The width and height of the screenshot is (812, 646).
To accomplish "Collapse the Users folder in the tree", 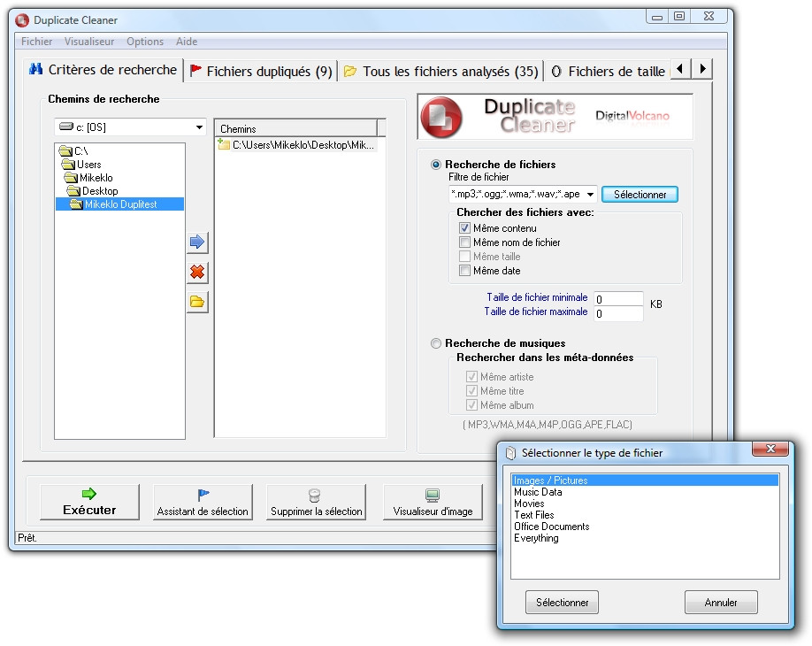I will pyautogui.click(x=69, y=165).
